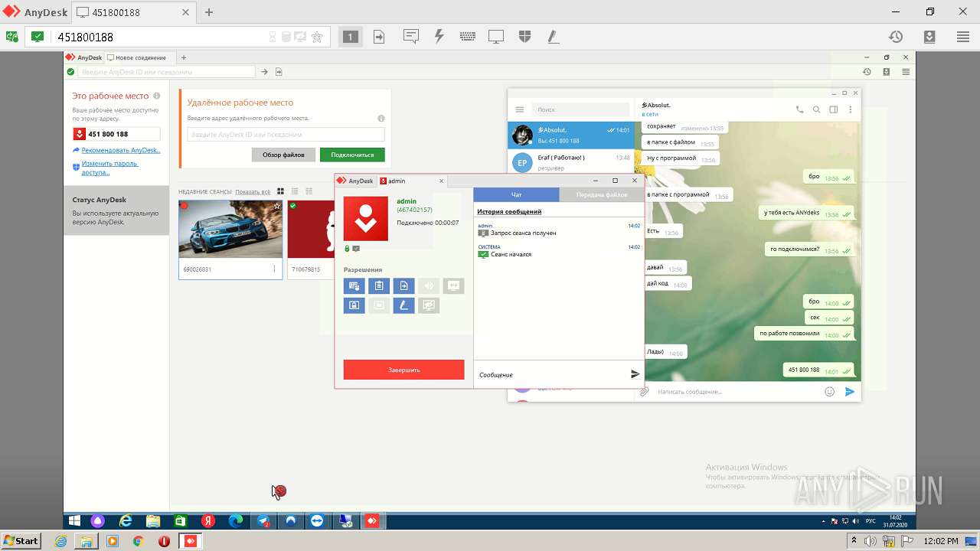Attach file paperclip in Telegram
980x551 pixels.
pos(645,392)
